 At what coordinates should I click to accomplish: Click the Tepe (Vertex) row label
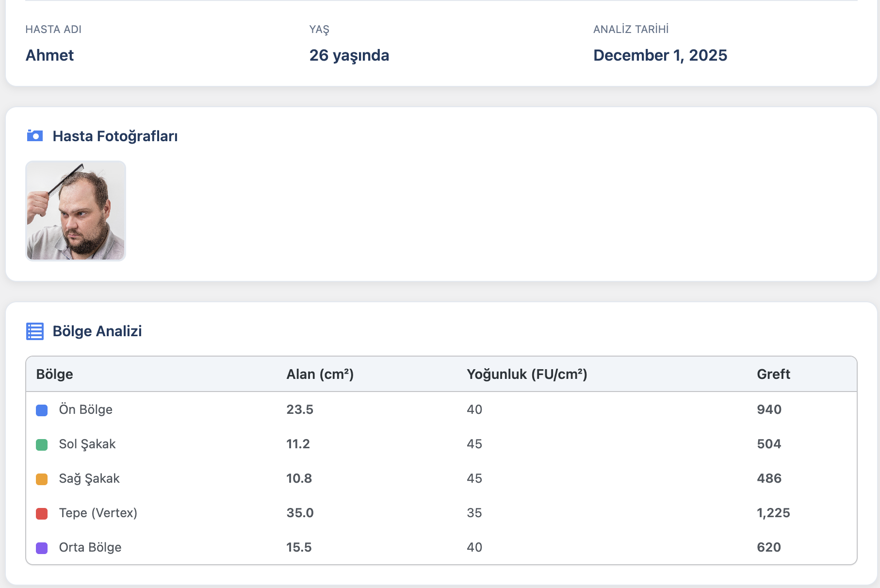pyautogui.click(x=98, y=513)
